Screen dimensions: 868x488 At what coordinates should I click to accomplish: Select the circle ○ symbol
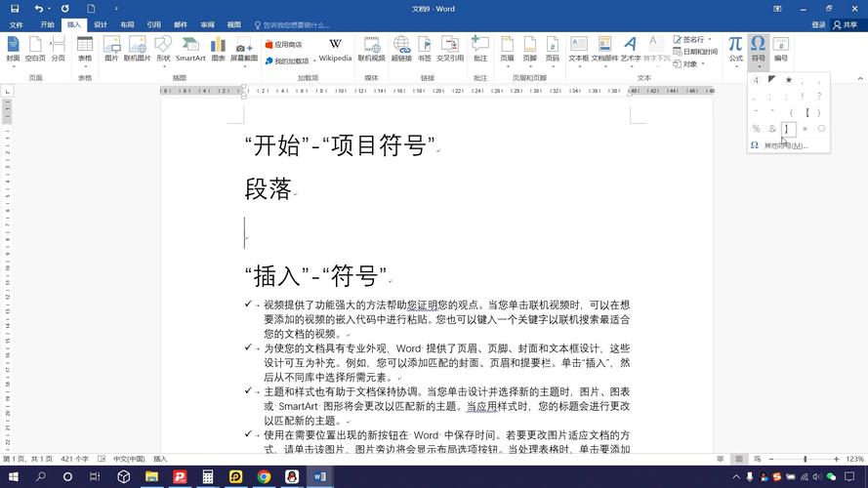(821, 129)
